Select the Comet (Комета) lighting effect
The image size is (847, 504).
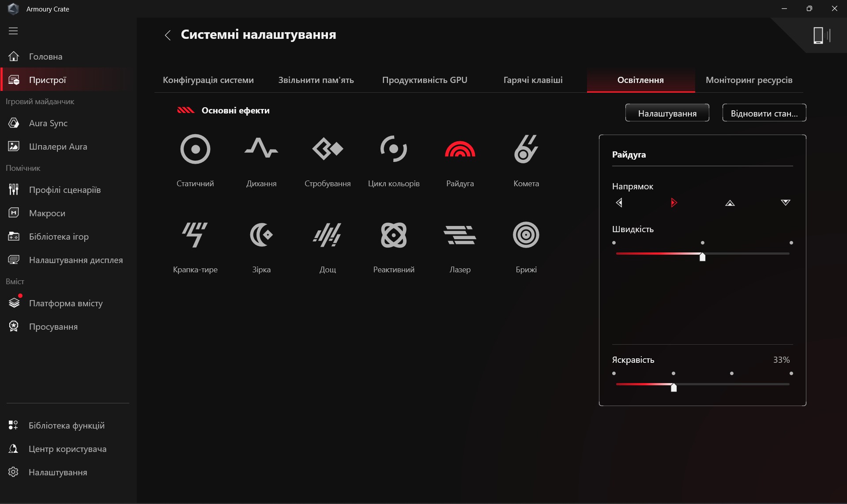526,149
